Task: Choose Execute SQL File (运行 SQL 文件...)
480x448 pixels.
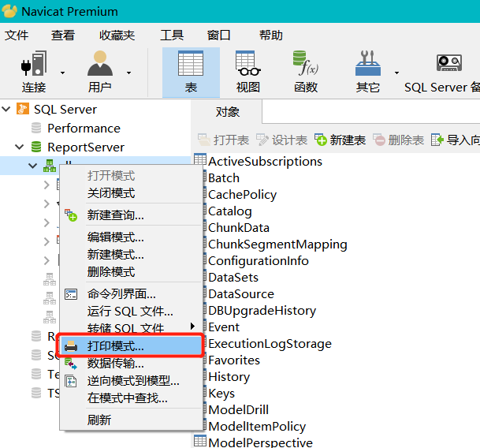Action: click(131, 312)
